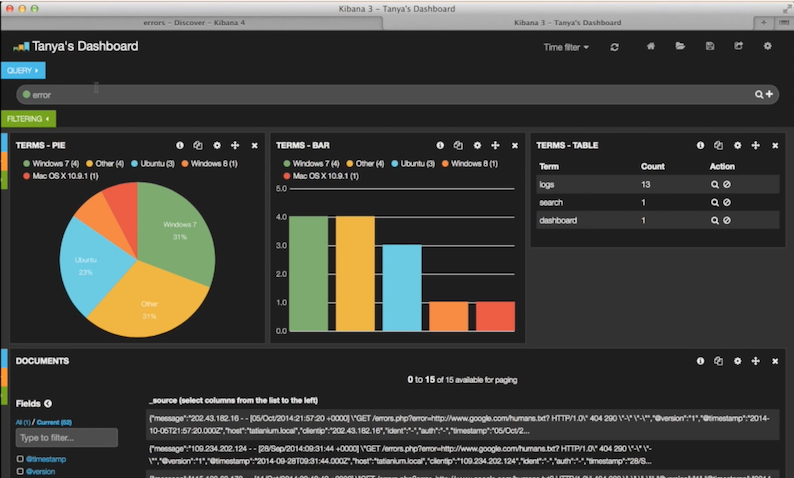The image size is (794, 478).
Task: Duplicate the Terms - Table panel
Action: pyautogui.click(x=719, y=145)
